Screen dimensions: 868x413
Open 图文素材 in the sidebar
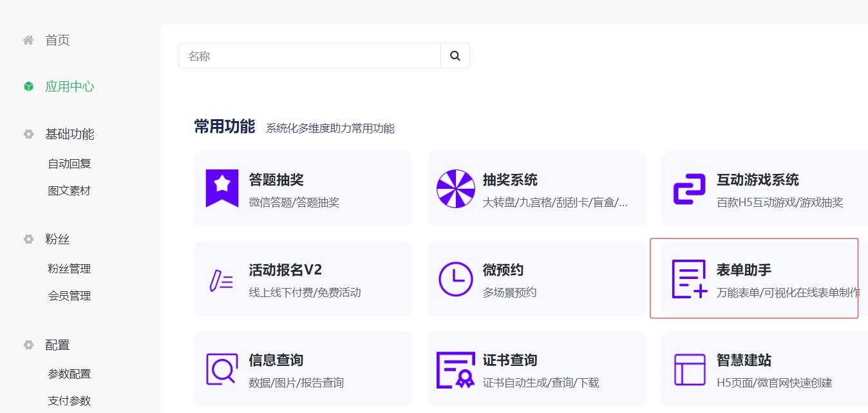point(70,191)
